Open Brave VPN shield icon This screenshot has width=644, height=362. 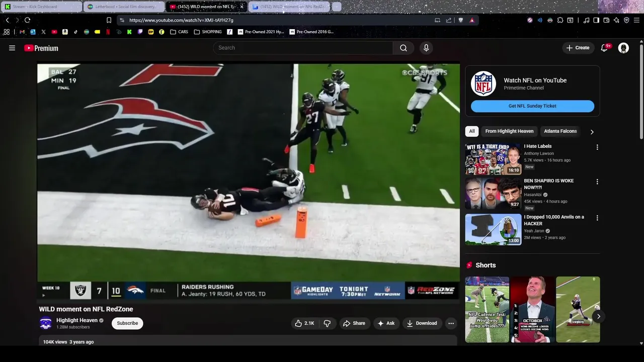pos(626,20)
